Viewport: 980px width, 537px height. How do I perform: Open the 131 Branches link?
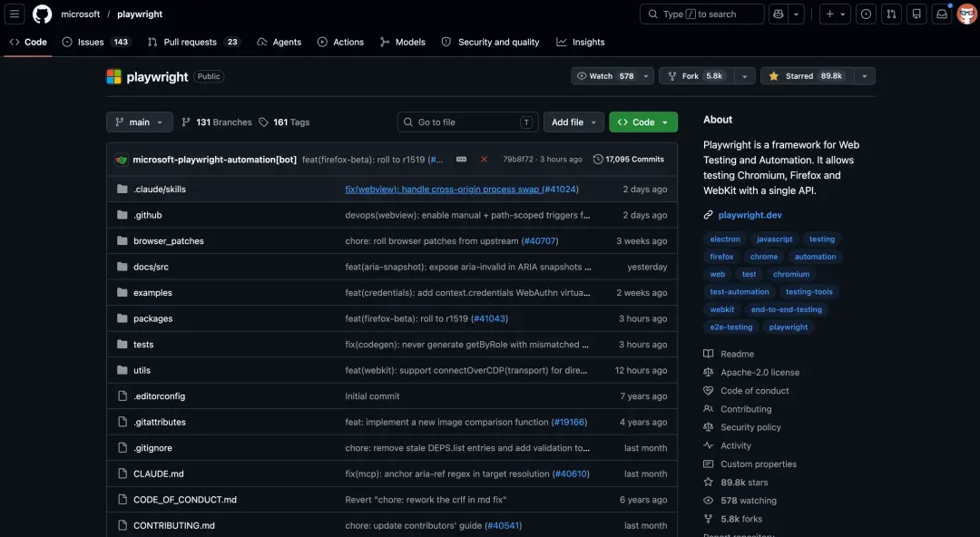tap(217, 122)
